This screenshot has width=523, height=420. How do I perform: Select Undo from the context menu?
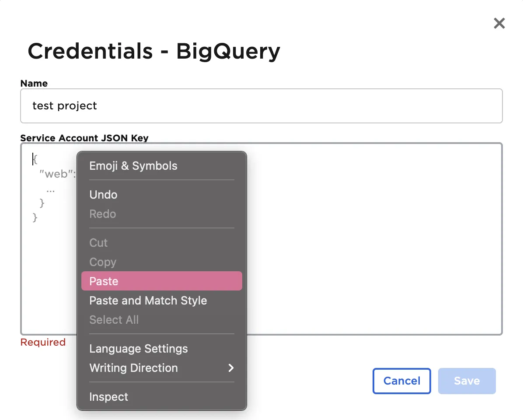(x=103, y=195)
